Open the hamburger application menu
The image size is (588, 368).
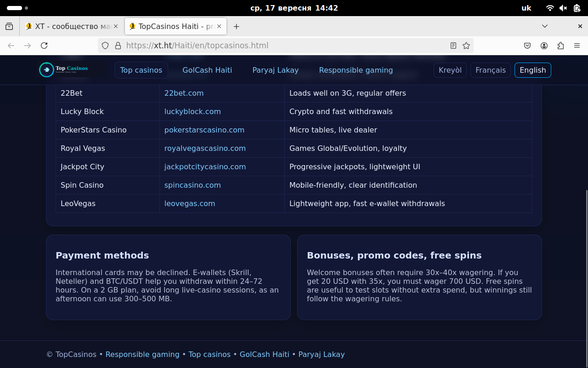point(577,46)
